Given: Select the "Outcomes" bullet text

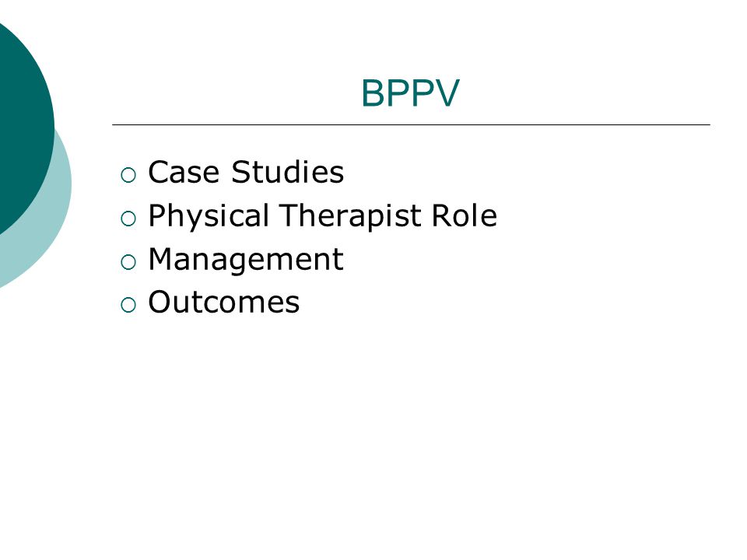Looking at the screenshot, I should coord(224,302).
